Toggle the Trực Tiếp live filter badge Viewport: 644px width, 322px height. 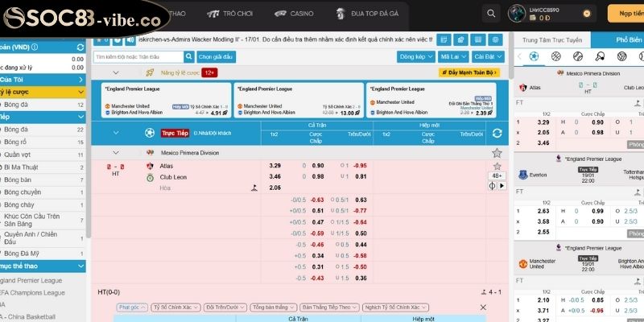pos(174,134)
